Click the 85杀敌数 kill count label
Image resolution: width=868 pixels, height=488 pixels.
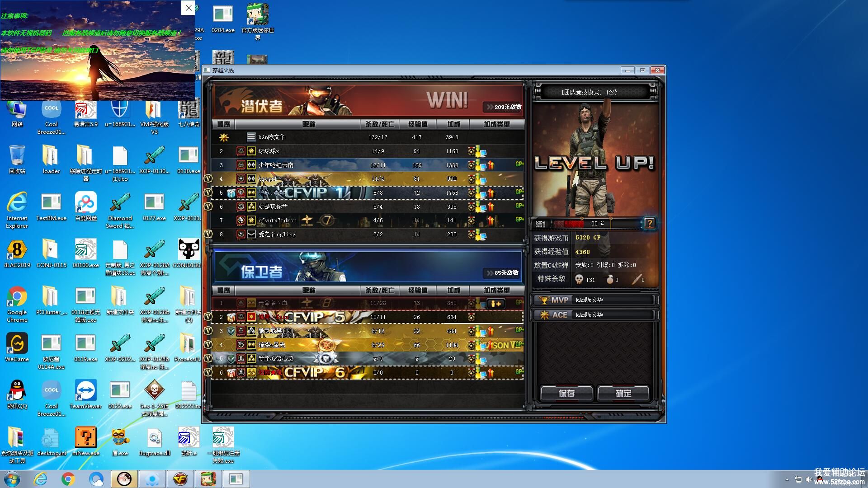(x=503, y=273)
